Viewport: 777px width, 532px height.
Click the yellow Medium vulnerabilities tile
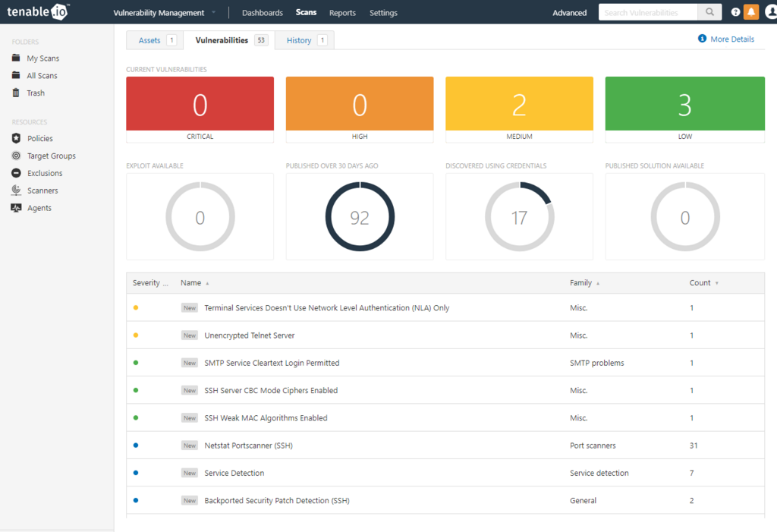point(519,109)
